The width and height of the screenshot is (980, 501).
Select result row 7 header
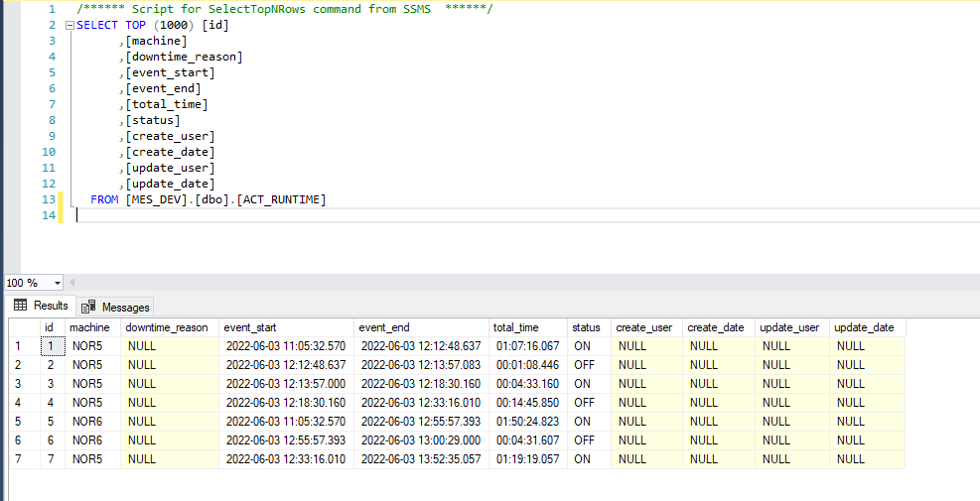click(x=25, y=459)
